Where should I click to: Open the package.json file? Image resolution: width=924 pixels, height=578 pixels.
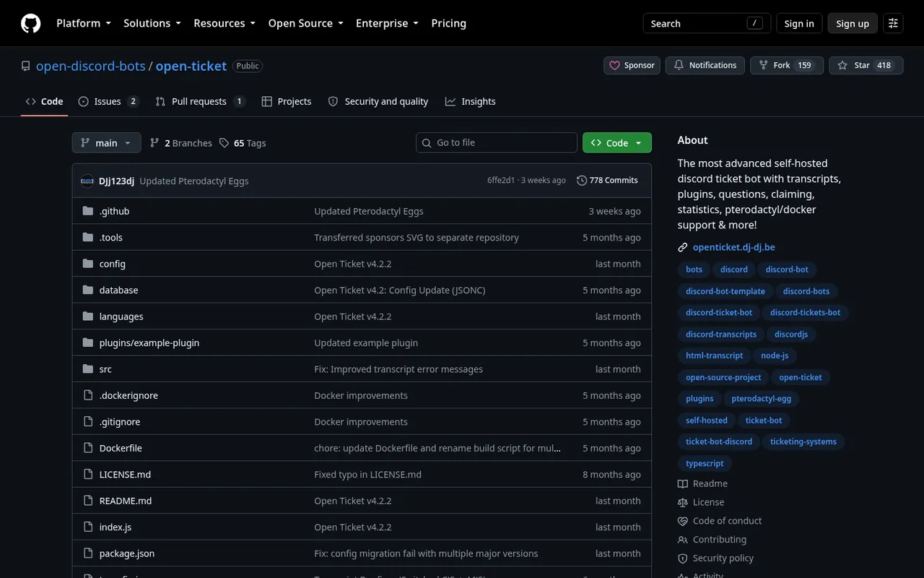(127, 553)
